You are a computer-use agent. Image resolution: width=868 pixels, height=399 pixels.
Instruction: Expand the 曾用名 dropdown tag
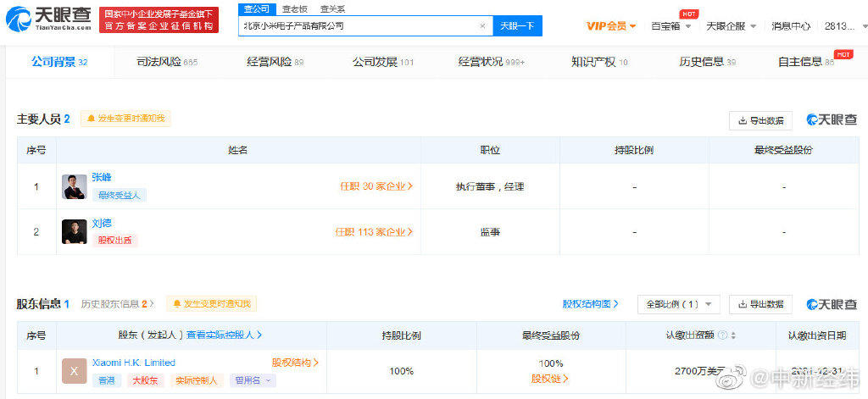pos(253,380)
